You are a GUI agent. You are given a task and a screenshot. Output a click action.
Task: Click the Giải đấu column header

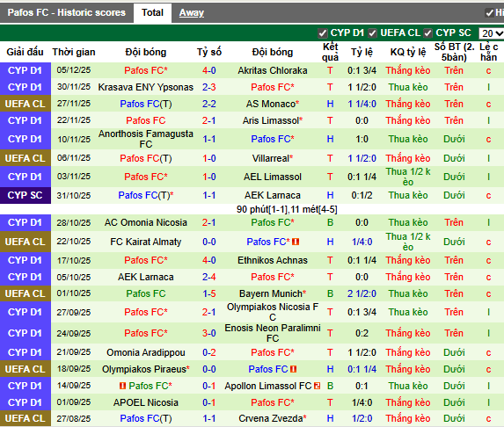pos(26,52)
